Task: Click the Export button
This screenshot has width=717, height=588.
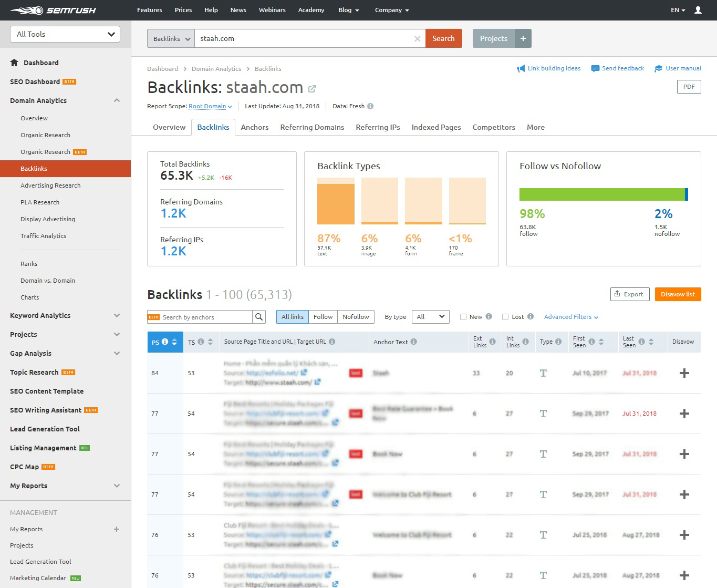Action: [x=630, y=294]
